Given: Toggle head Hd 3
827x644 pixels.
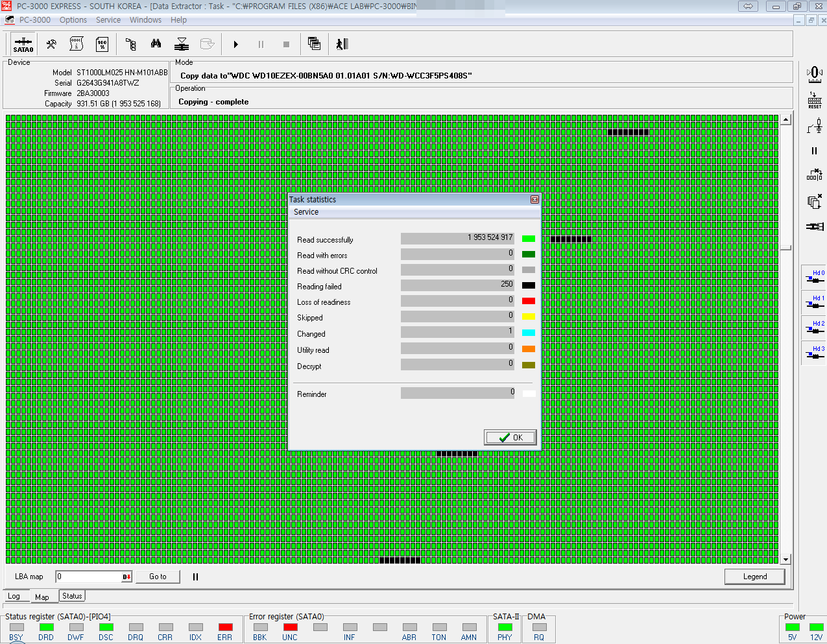Looking at the screenshot, I should (x=815, y=353).
